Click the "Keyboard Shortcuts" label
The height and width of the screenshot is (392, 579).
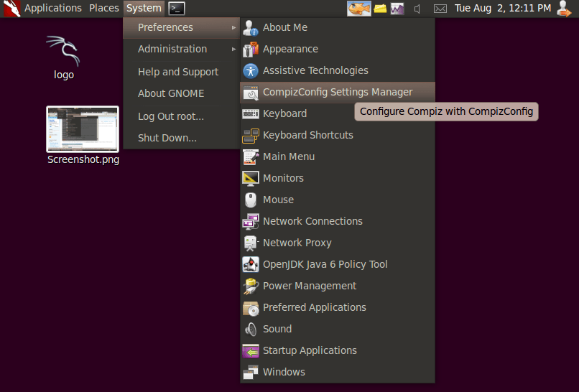[308, 136]
